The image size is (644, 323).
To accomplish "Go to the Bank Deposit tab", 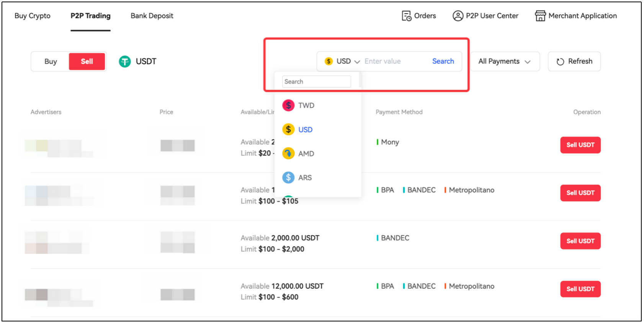I will coord(152,16).
